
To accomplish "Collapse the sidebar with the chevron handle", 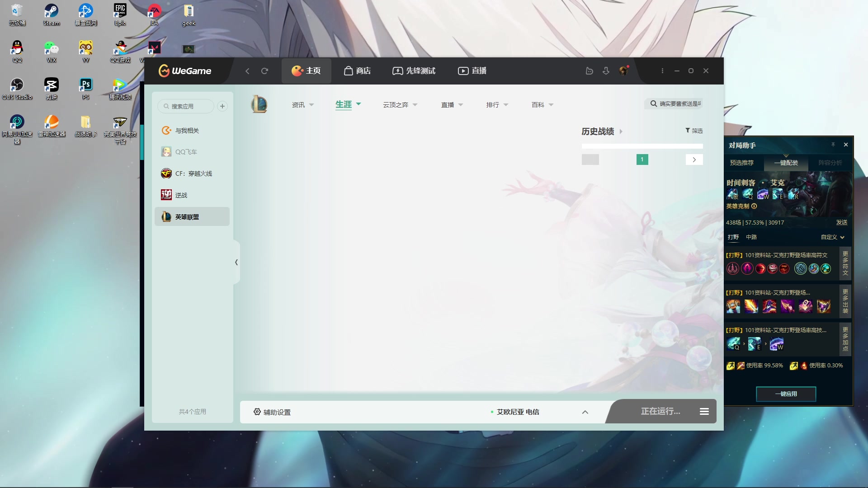I will tap(236, 262).
